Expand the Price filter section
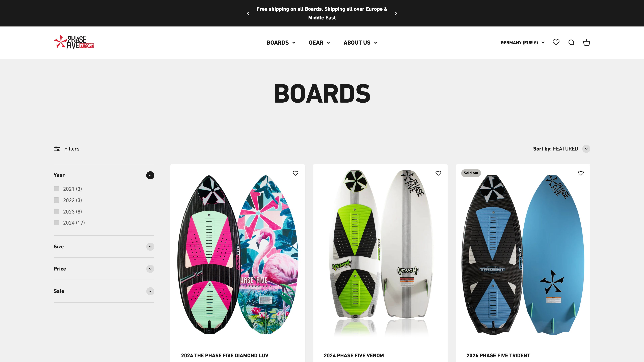The image size is (644, 362). tap(150, 269)
